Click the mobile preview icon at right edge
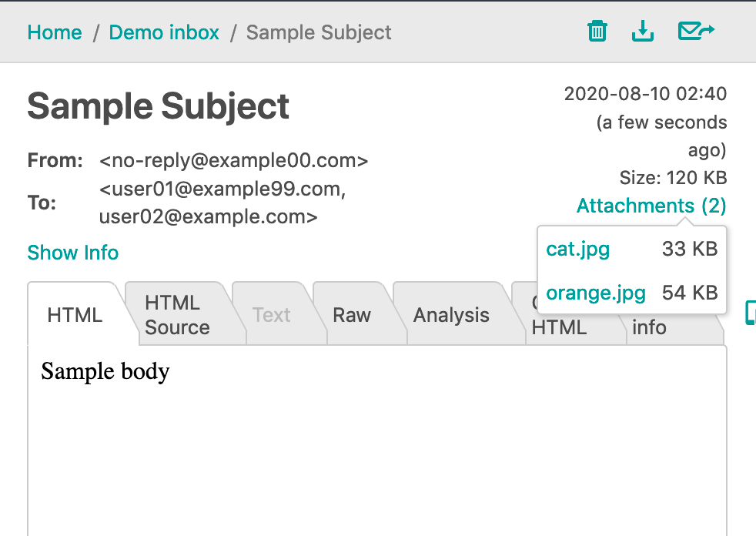Screen dimensions: 756x536 751,313
